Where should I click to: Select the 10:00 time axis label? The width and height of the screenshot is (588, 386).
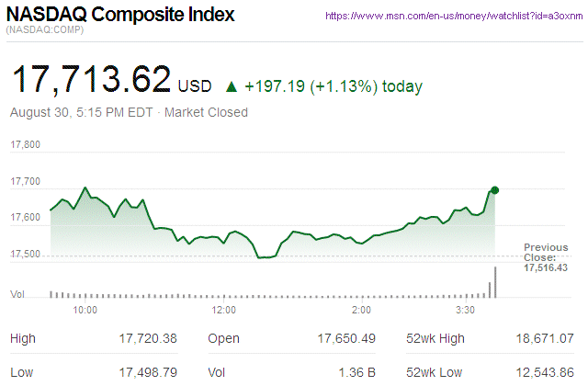(x=85, y=311)
